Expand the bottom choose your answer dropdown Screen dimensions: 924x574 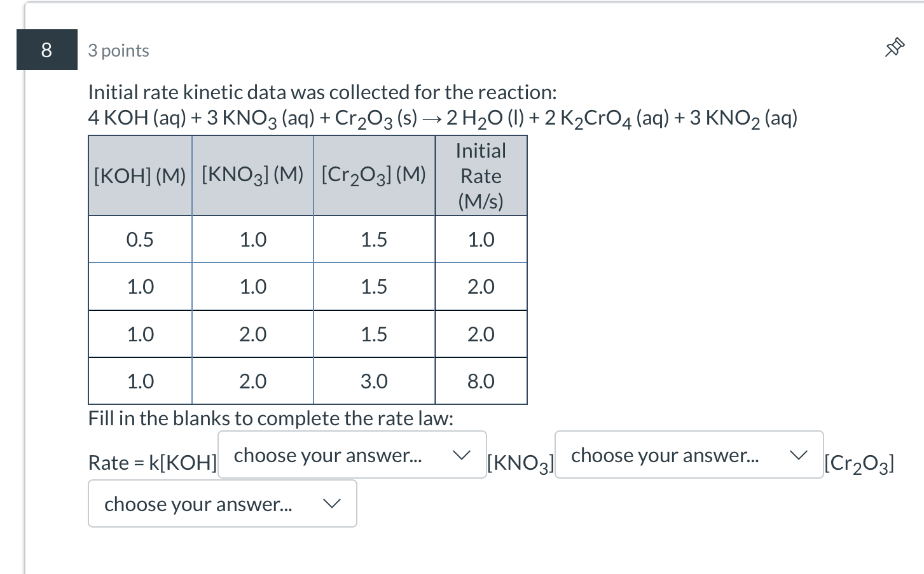tap(221, 503)
